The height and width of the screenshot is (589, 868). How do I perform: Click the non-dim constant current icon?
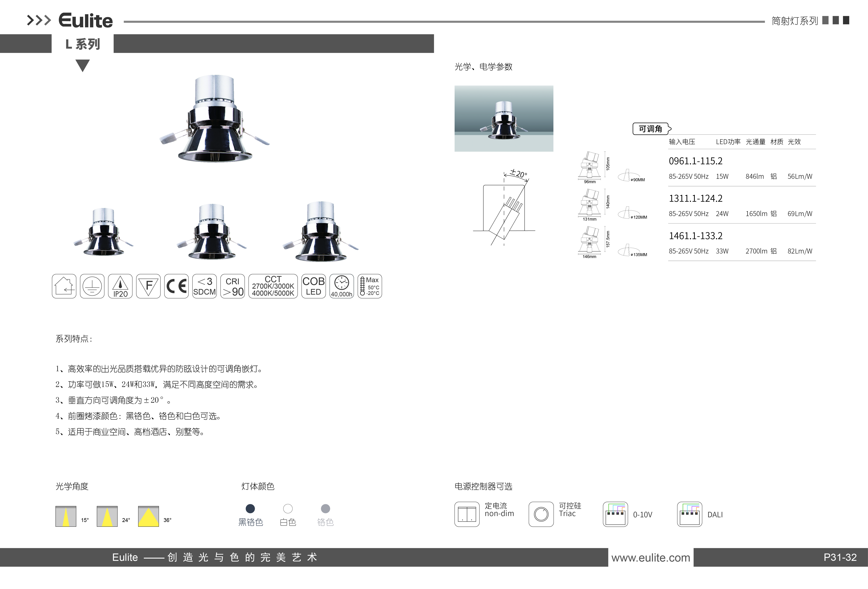pos(467,514)
